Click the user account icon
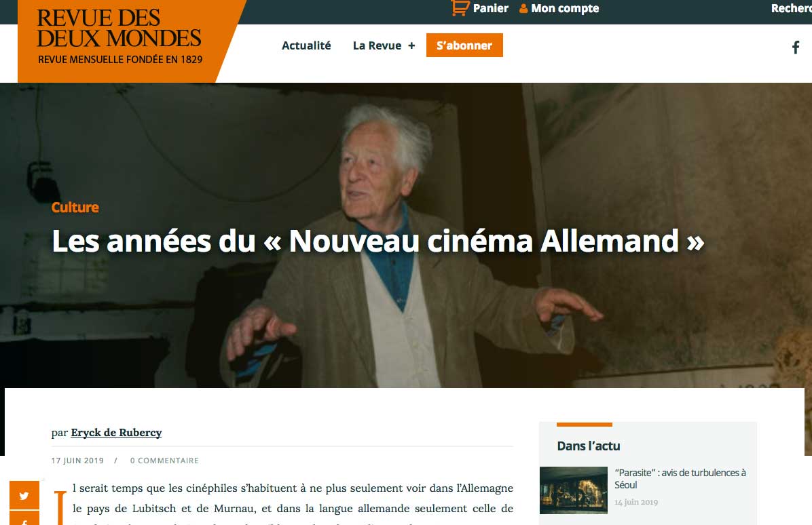Image resolution: width=812 pixels, height=525 pixels. 523,8
